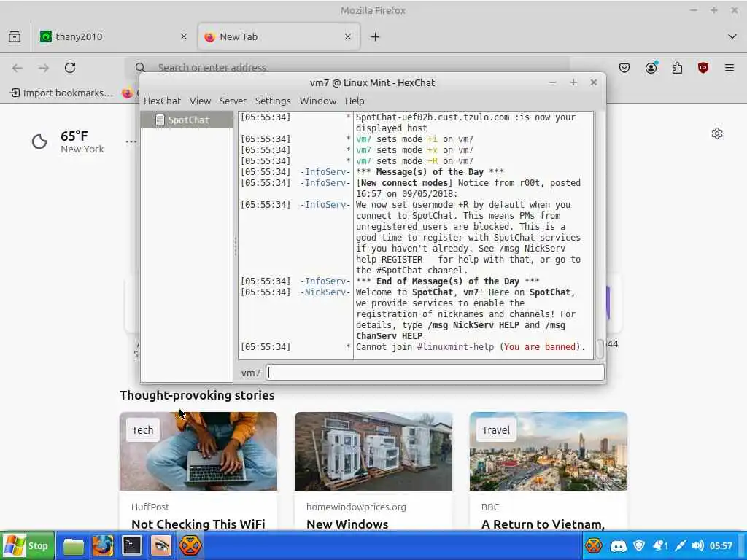
Task: Open the Window menu in HexChat
Action: (x=318, y=101)
